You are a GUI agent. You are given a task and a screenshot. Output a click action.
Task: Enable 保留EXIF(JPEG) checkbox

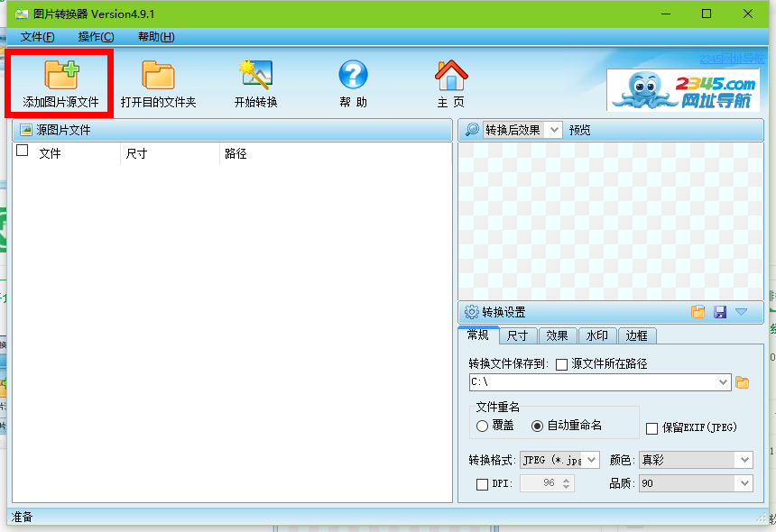click(651, 428)
